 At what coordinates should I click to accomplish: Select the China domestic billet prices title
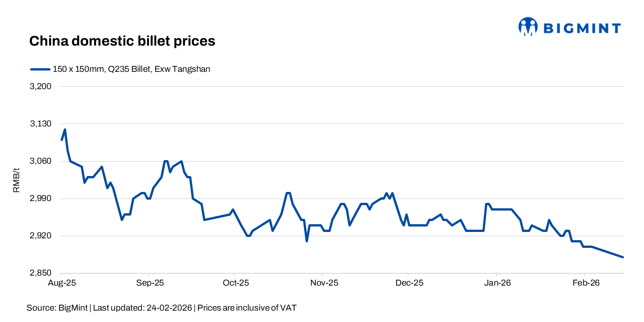(x=122, y=41)
